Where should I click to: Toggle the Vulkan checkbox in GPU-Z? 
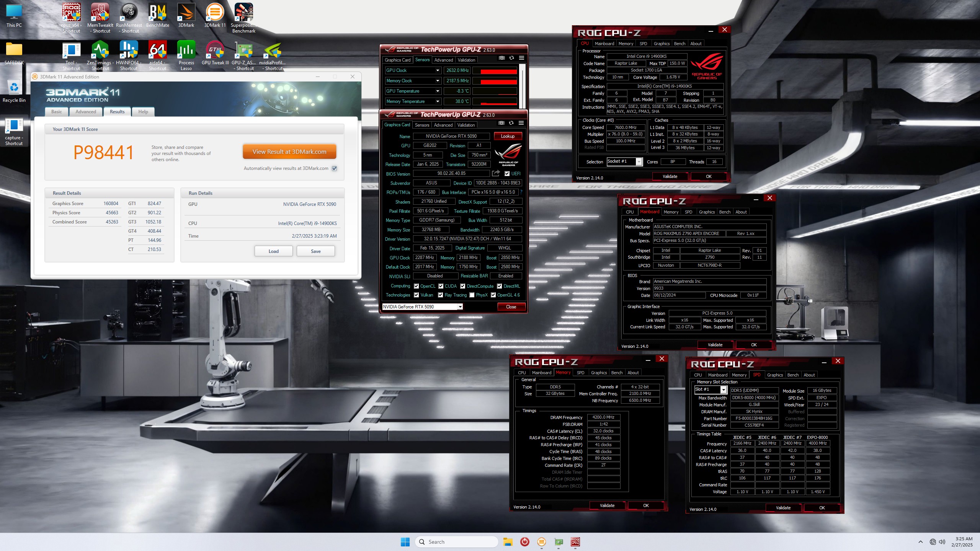pos(416,295)
